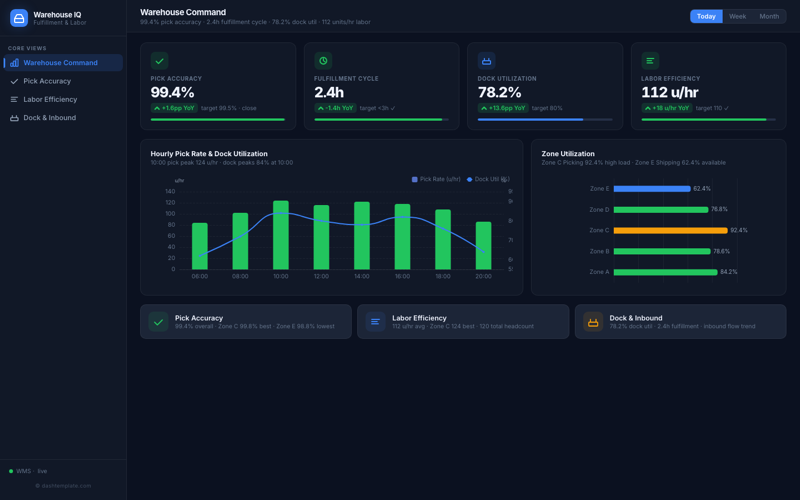Click the 10:00 pick rate bar
Screen dimensions: 800x500
281,235
